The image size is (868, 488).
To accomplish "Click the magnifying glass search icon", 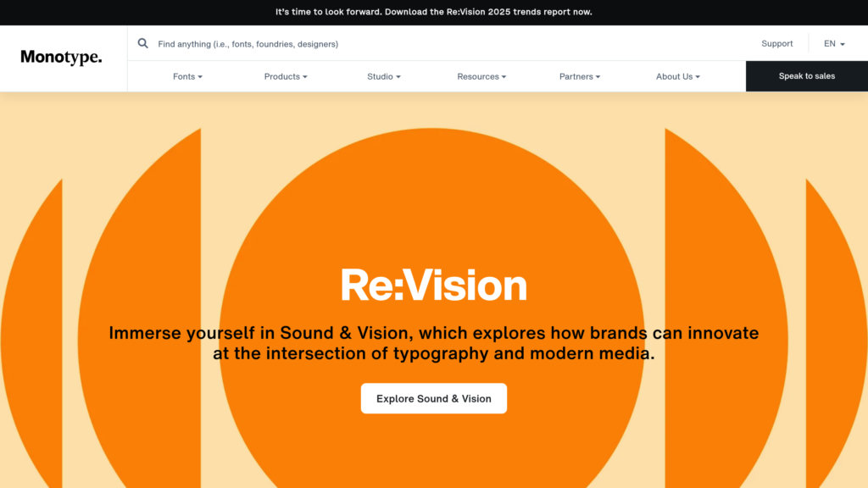I will [x=143, y=43].
